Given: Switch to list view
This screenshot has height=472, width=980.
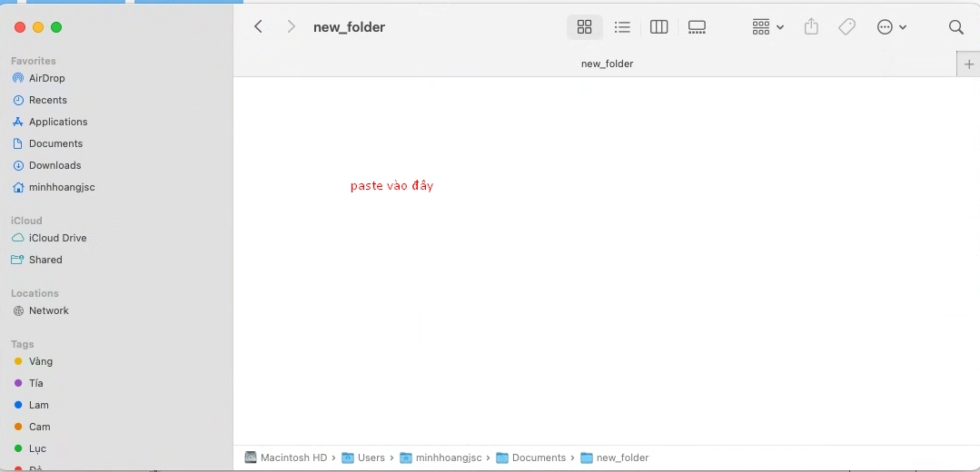Looking at the screenshot, I should coord(622,27).
